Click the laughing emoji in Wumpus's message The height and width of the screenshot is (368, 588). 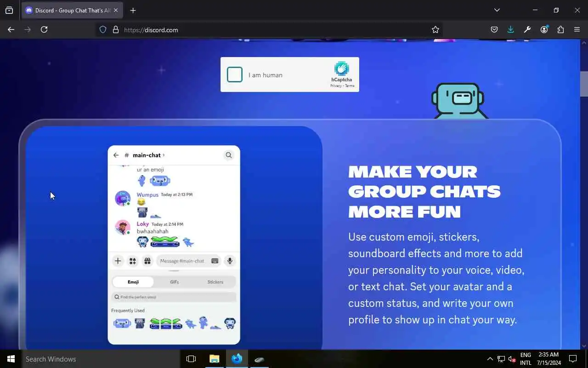click(141, 202)
